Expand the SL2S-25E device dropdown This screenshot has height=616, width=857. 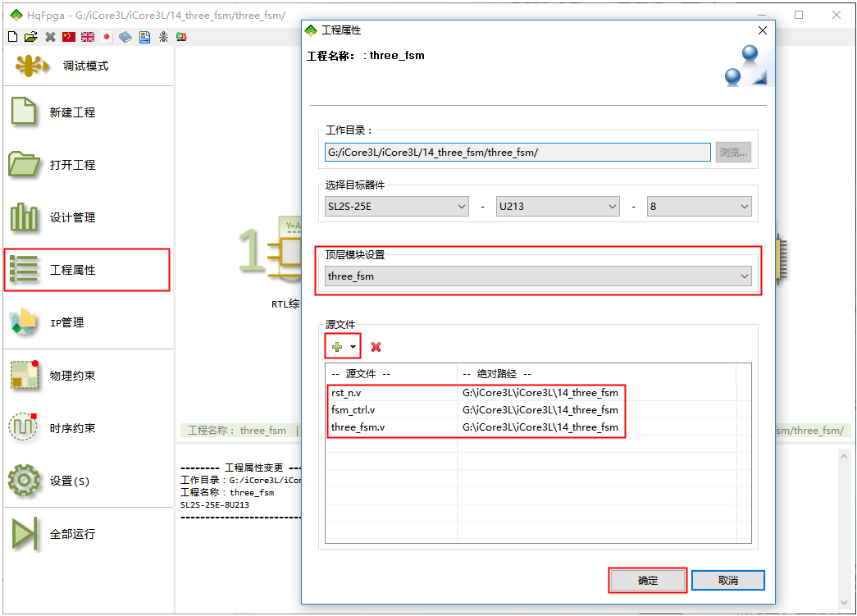(x=397, y=207)
